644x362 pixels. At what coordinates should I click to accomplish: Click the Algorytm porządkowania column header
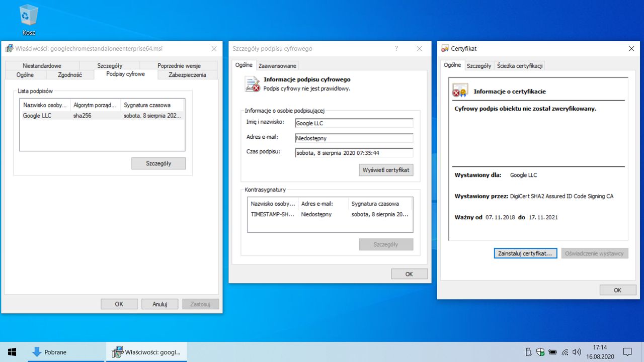click(x=96, y=105)
